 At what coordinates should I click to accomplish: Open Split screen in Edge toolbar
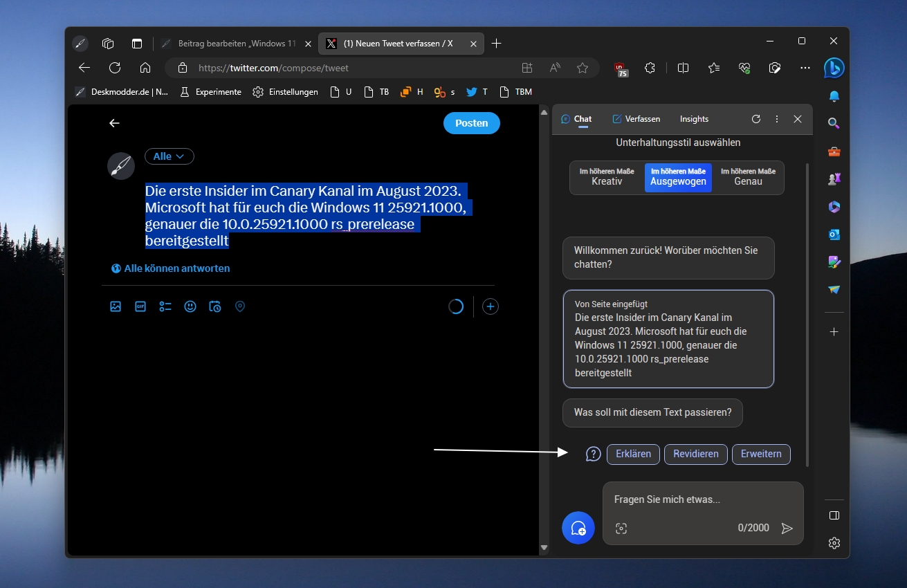point(684,68)
